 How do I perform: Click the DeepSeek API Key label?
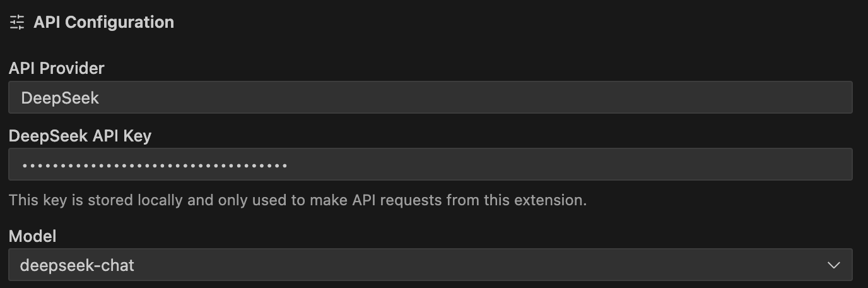click(80, 135)
